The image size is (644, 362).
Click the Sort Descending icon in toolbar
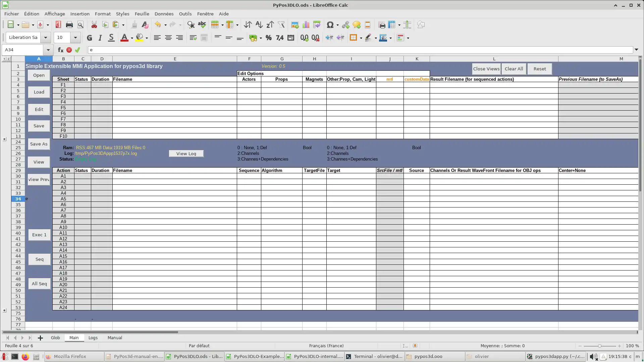point(270,24)
